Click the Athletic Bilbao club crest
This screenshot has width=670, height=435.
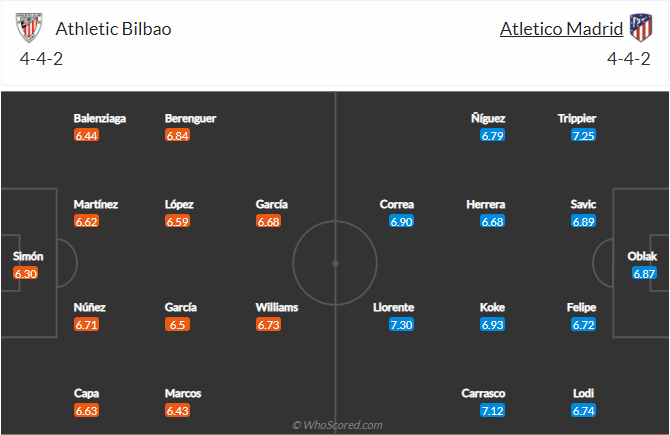(x=30, y=28)
